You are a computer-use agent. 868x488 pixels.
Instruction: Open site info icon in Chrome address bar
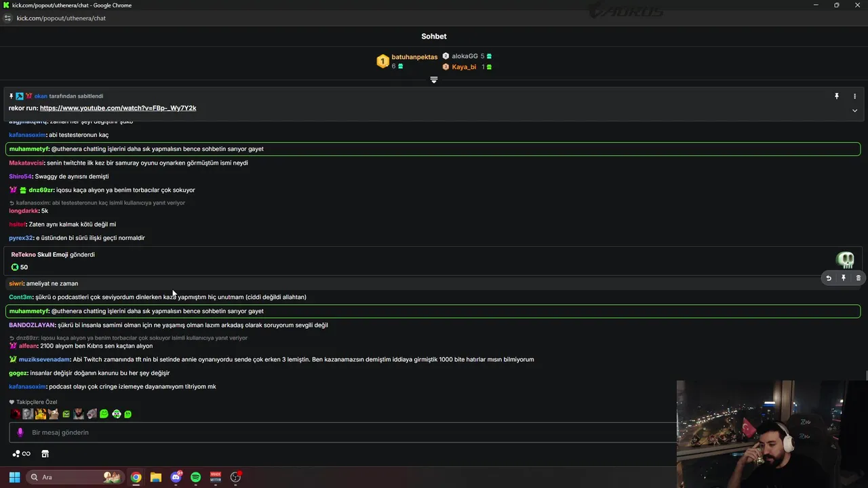coord(7,18)
